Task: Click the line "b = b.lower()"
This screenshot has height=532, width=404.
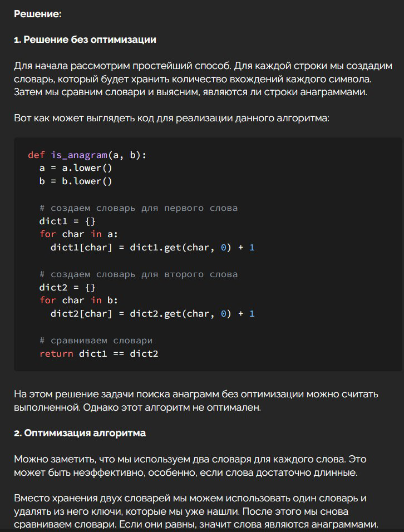Action: coord(76,181)
